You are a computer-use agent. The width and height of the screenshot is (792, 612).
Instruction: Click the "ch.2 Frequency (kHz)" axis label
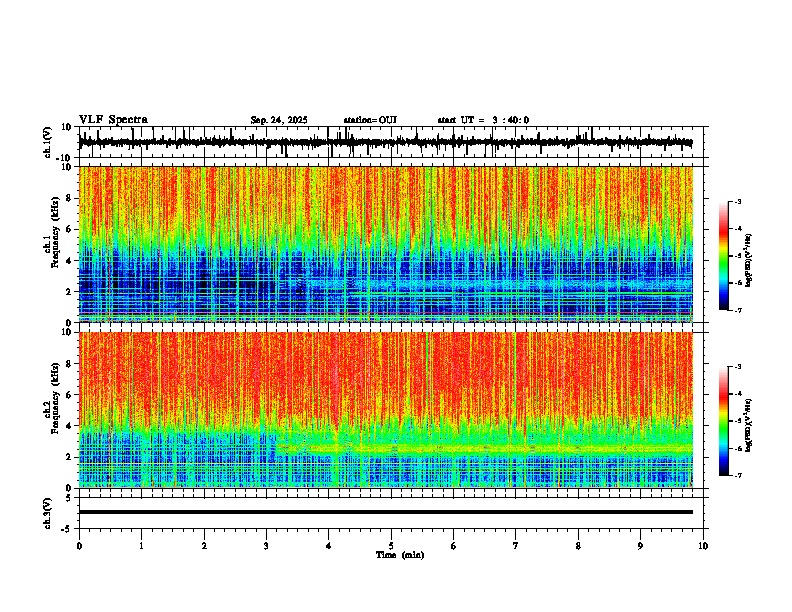[51, 398]
